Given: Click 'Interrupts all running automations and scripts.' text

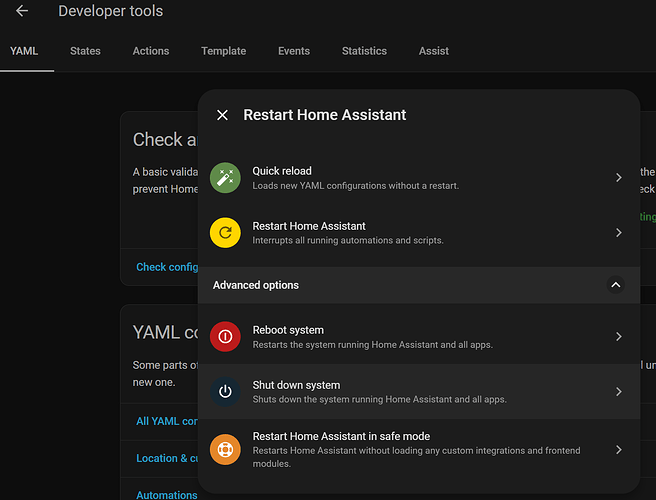Looking at the screenshot, I should click(348, 241).
